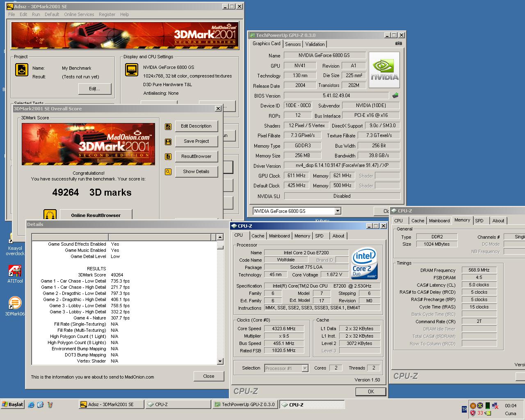Click the TR language indicator in tray
Image resolution: width=525 pixels, height=420 pixels.
(464, 409)
